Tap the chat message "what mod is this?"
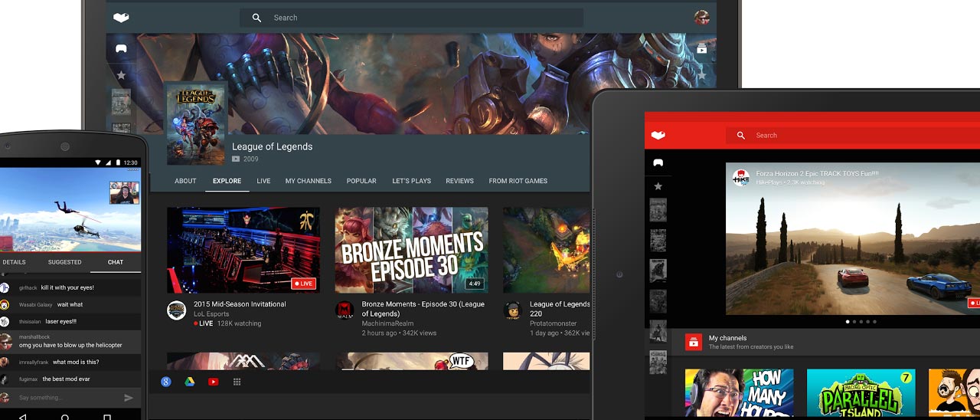The width and height of the screenshot is (980, 420). click(75, 362)
